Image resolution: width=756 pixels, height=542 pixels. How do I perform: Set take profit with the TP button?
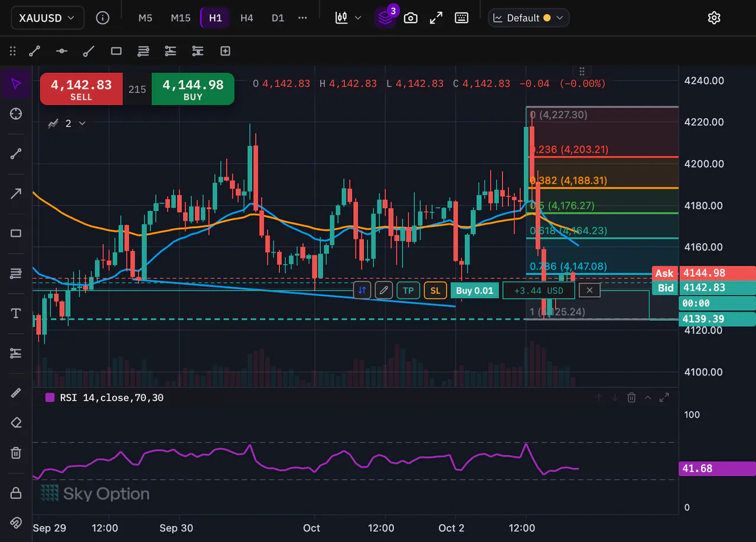coord(408,290)
